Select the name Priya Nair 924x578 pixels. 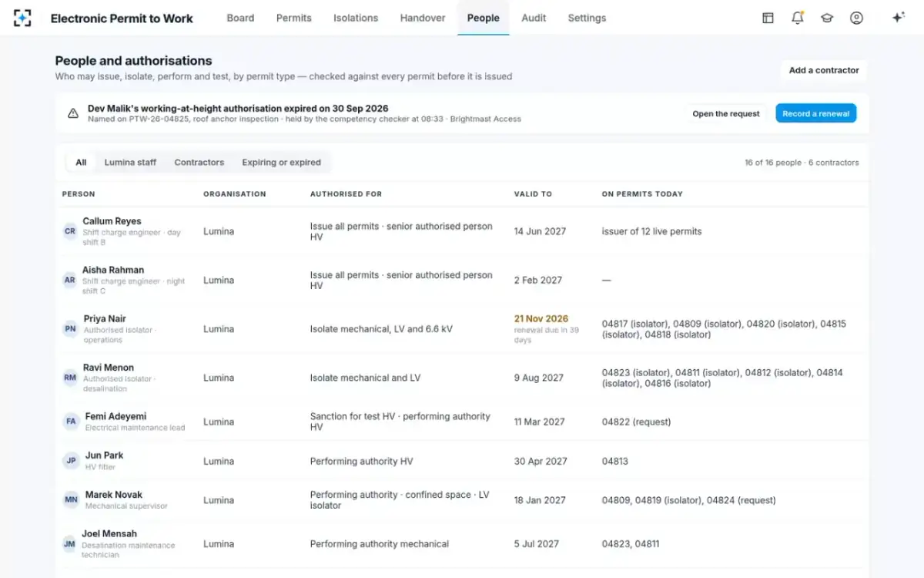click(105, 319)
